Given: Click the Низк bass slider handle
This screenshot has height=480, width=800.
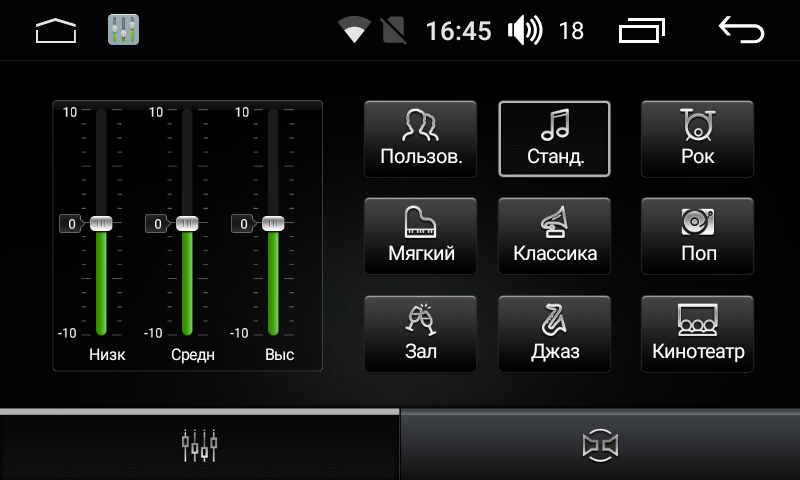Looking at the screenshot, I should click(x=101, y=223).
